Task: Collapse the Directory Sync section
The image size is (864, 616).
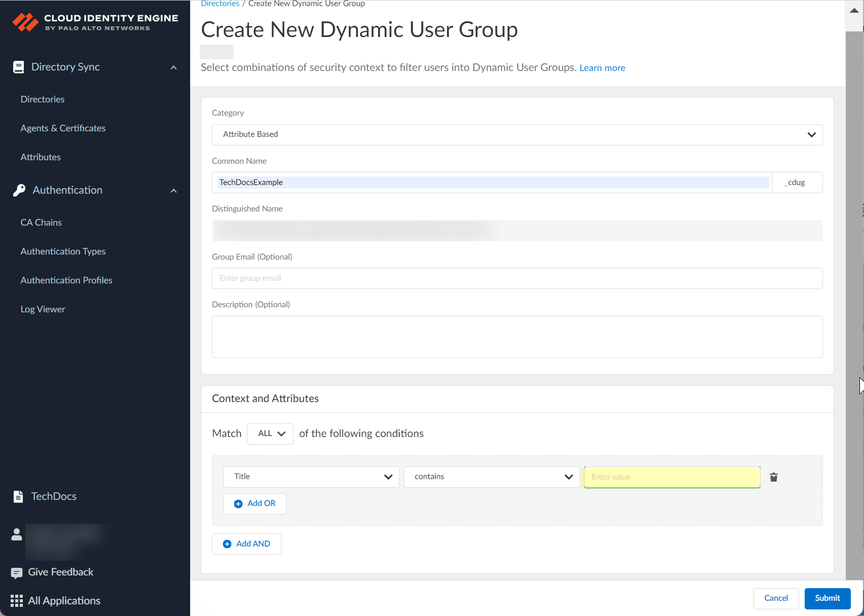Action: coord(173,67)
